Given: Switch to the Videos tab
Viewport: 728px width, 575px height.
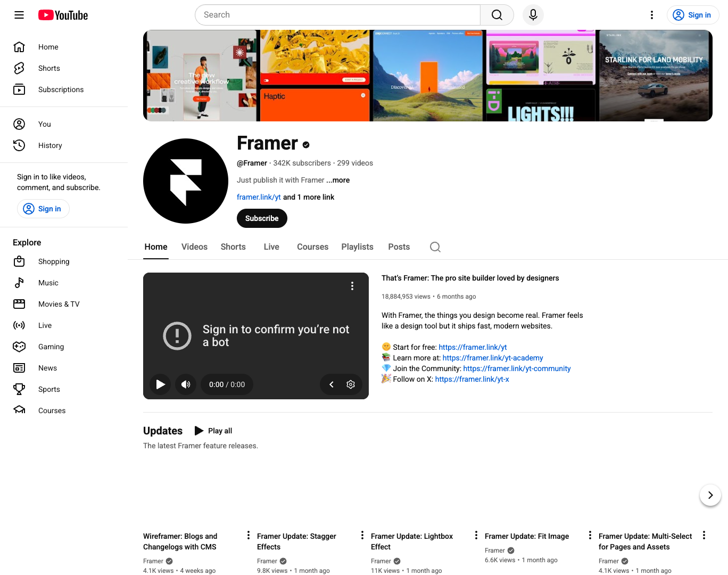Looking at the screenshot, I should pyautogui.click(x=194, y=247).
